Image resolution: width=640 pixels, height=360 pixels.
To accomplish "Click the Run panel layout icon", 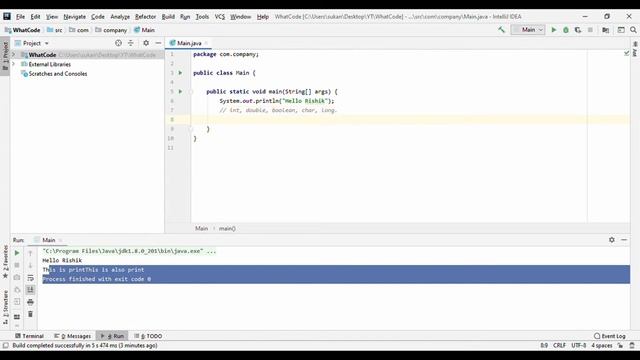I will (x=17, y=317).
